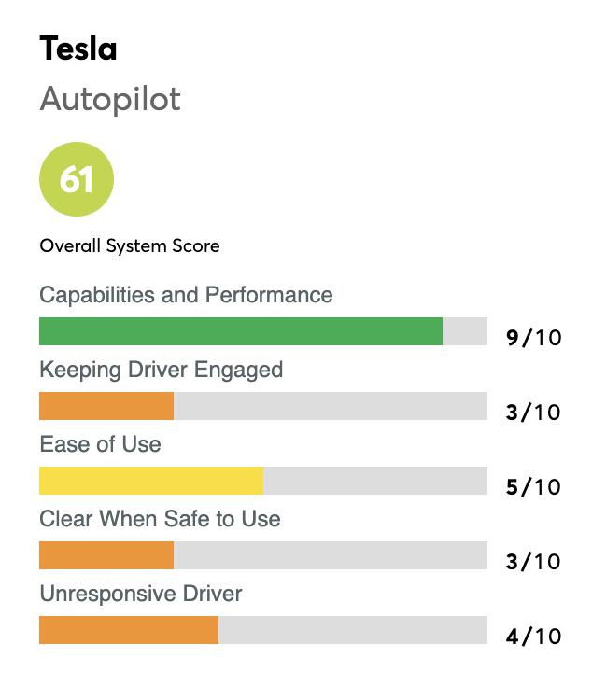Click the Clear When Safe 3/10 score
Viewport: 592px width, 700px height.
coord(533,561)
